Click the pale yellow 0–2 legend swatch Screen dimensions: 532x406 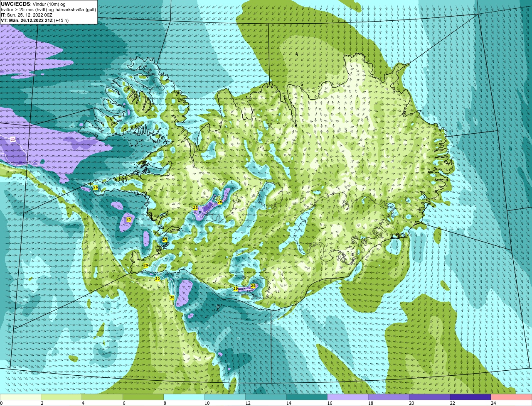pyautogui.click(x=21, y=397)
